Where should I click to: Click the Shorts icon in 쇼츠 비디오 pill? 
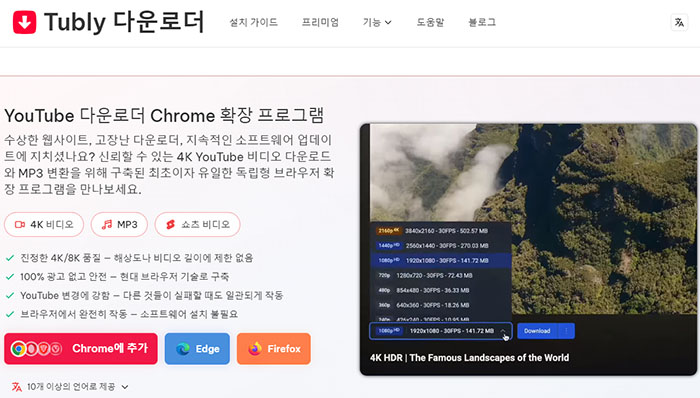(x=171, y=224)
